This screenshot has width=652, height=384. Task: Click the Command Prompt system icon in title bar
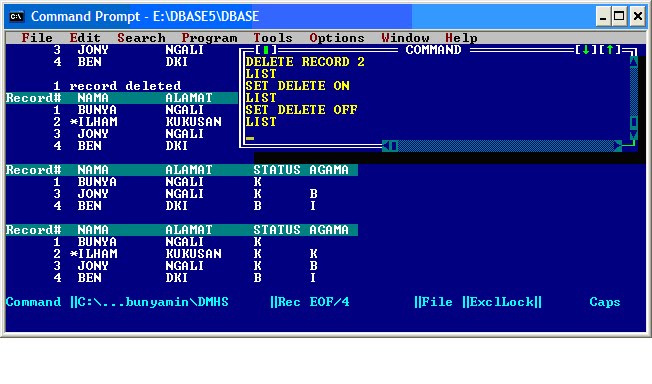[17, 16]
